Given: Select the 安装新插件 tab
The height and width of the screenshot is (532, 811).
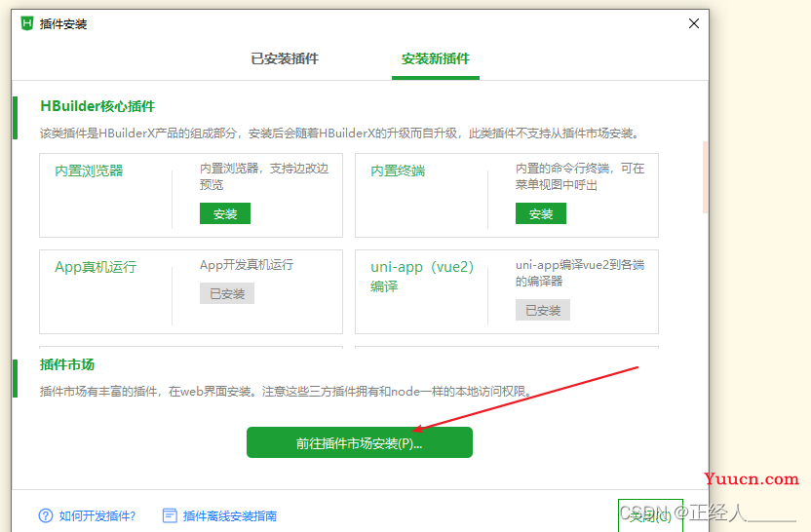Looking at the screenshot, I should pyautogui.click(x=436, y=58).
